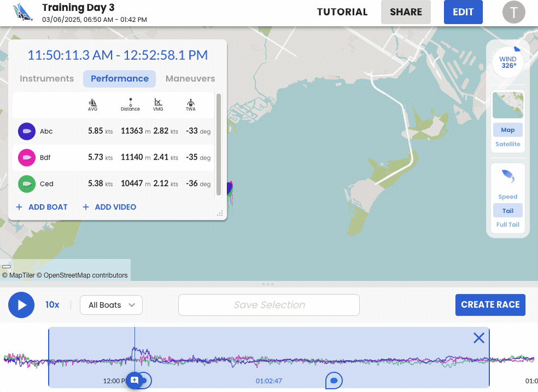Click the pink Bdf boat icon
The width and height of the screenshot is (538, 392).
(x=26, y=158)
